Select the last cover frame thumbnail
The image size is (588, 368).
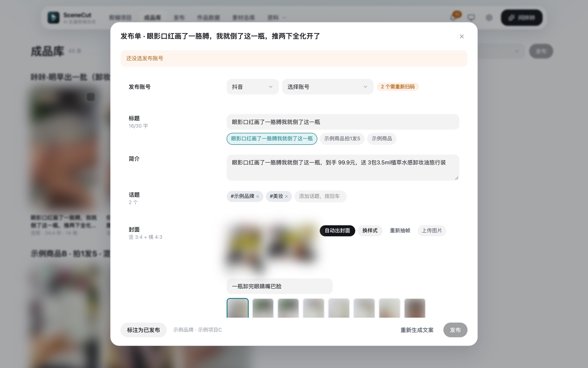[415, 308]
